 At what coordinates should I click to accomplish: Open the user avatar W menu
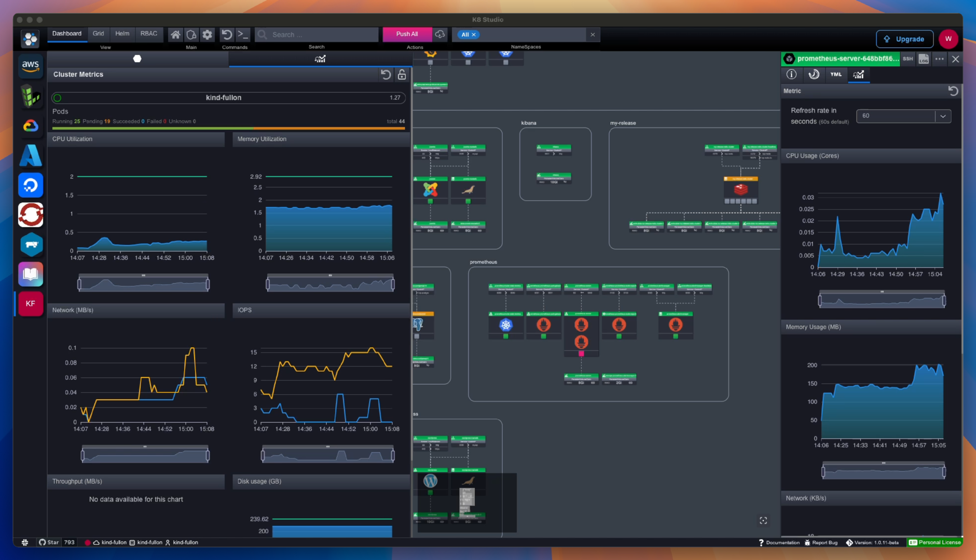point(948,39)
